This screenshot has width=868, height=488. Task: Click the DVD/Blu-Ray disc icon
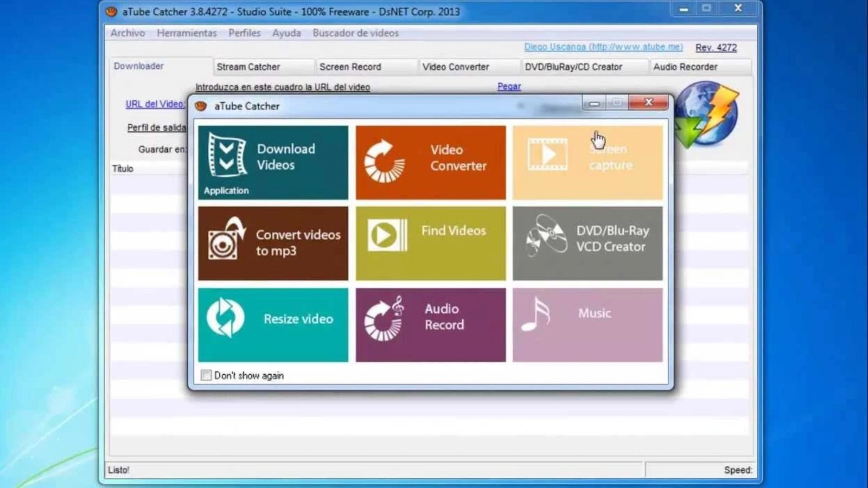(547, 235)
